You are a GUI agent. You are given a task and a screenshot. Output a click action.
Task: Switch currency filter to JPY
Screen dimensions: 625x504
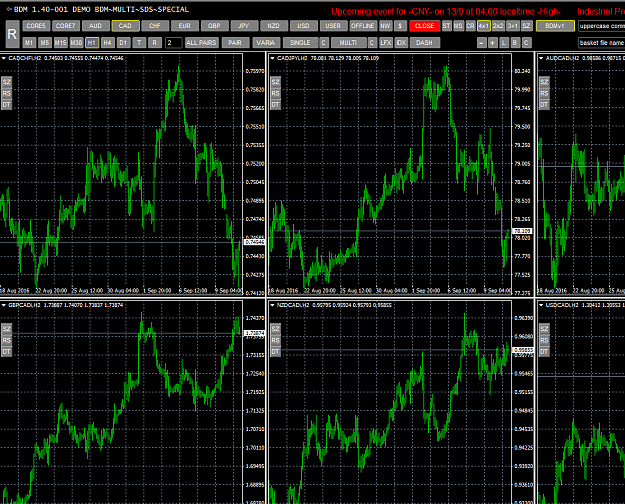244,26
